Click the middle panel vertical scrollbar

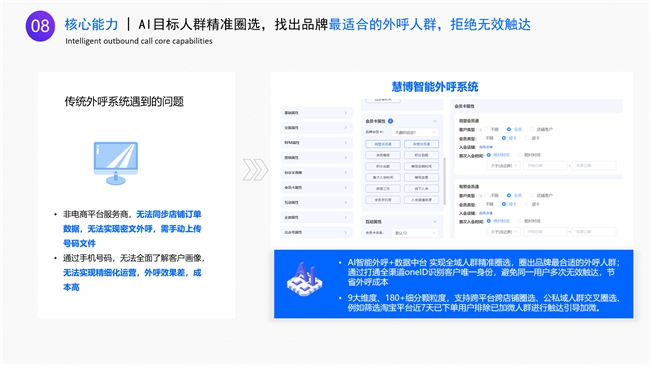pyautogui.click(x=445, y=181)
